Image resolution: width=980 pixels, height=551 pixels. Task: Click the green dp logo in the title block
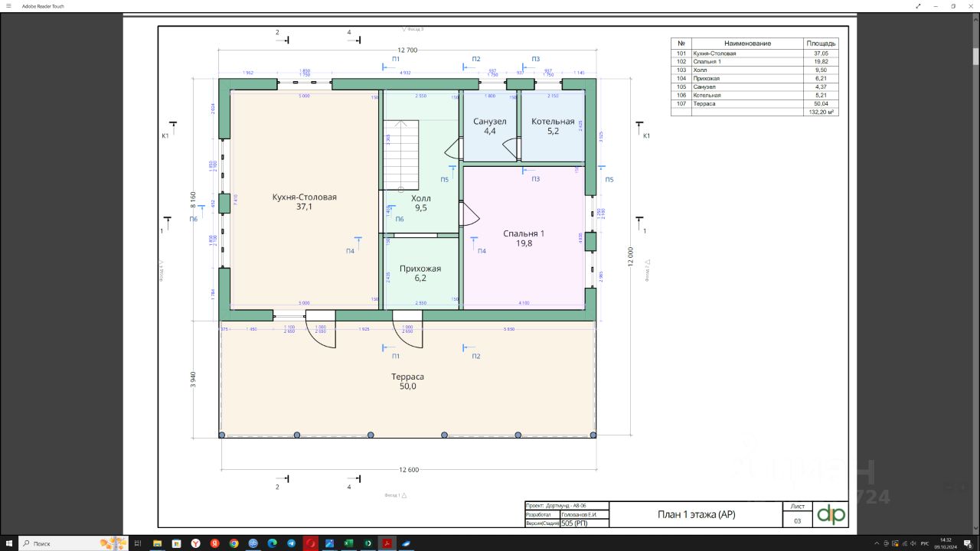830,514
